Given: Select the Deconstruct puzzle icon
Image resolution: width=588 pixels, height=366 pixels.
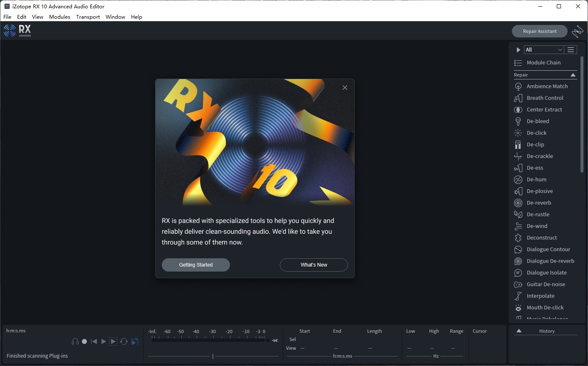Looking at the screenshot, I should (518, 238).
